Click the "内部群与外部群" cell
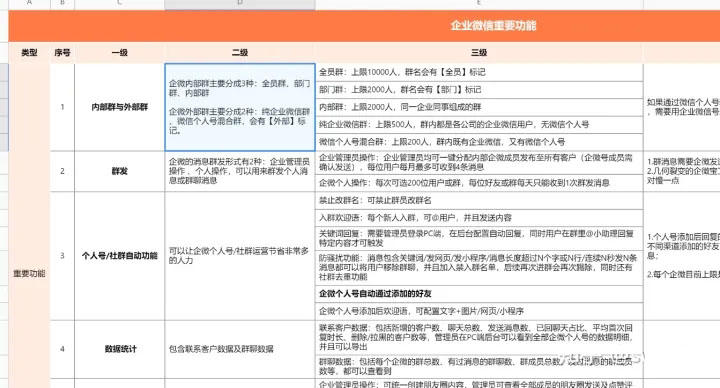This screenshot has width=720, height=388. point(119,107)
